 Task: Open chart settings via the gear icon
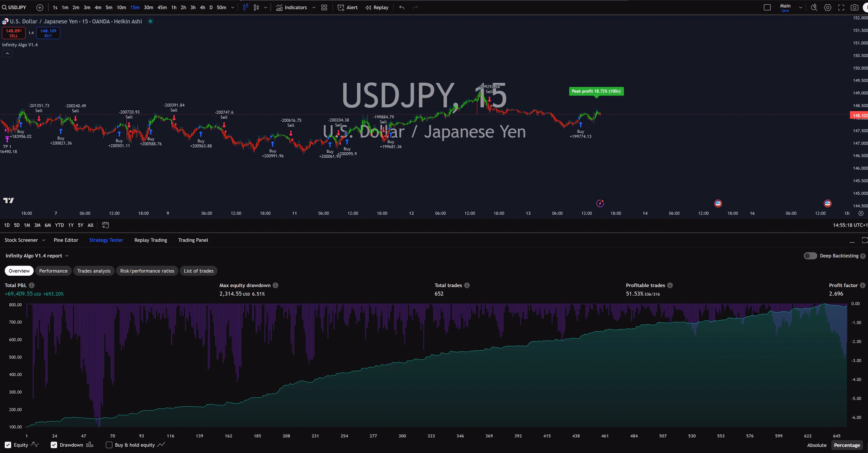828,7
